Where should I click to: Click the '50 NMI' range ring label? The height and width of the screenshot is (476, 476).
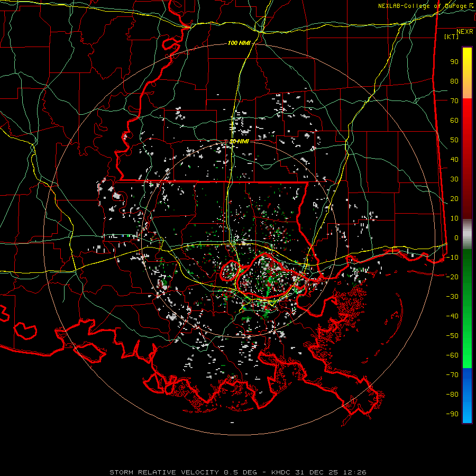[x=239, y=141]
